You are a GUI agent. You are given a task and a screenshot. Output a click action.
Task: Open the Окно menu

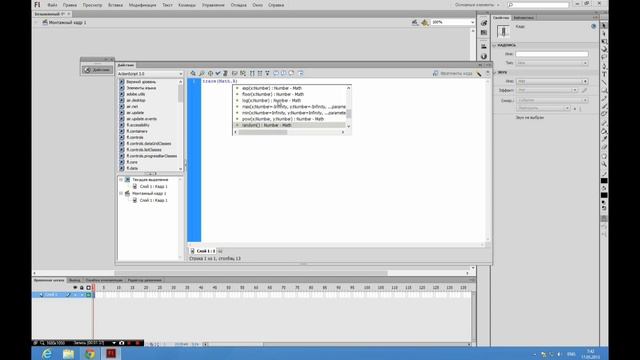point(258,5)
